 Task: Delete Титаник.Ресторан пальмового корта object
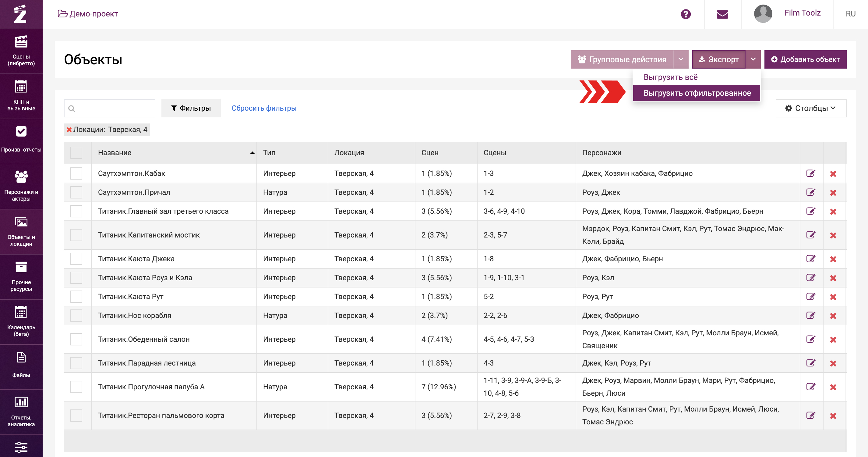833,416
